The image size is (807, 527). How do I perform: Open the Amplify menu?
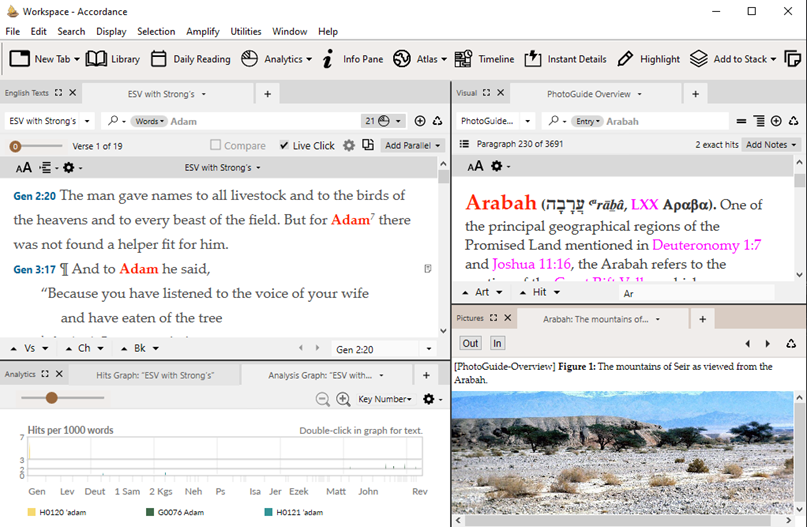point(202,31)
